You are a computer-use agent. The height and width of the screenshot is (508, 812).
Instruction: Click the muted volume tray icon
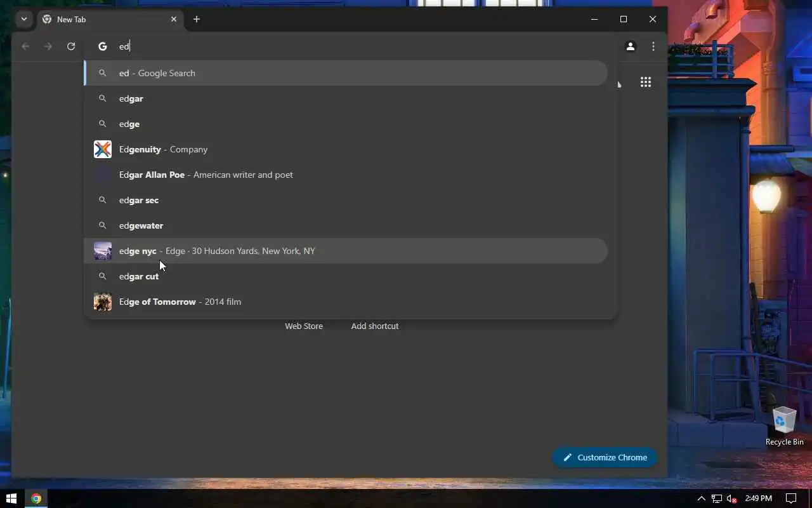click(x=732, y=498)
